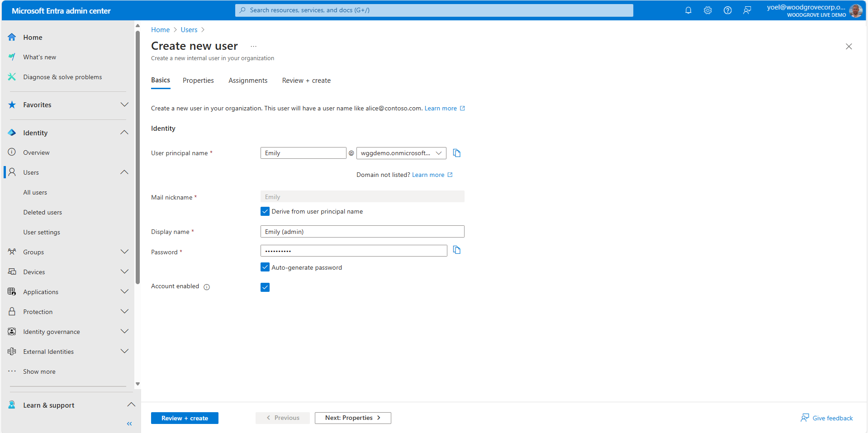Viewport: 868px width, 433px height.
Task: Open the settings gear icon
Action: [x=707, y=10]
